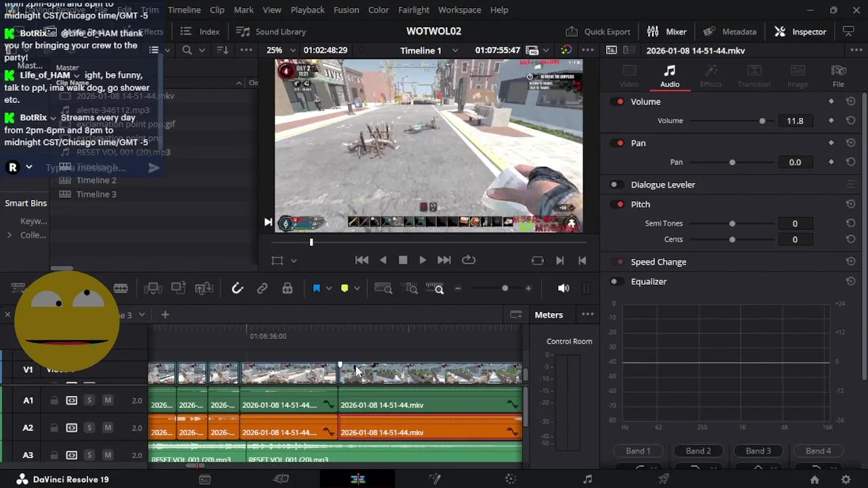Move the Volume slider handle
The width and height of the screenshot is (868, 488).
pyautogui.click(x=762, y=121)
